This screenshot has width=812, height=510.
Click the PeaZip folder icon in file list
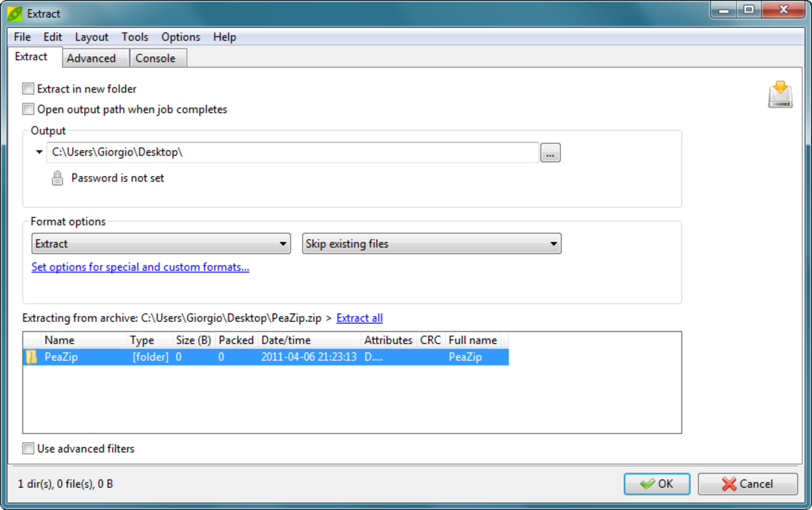(30, 357)
